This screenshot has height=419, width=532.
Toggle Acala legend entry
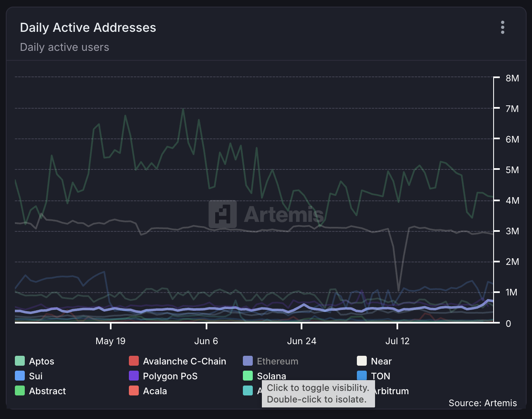[148, 391]
